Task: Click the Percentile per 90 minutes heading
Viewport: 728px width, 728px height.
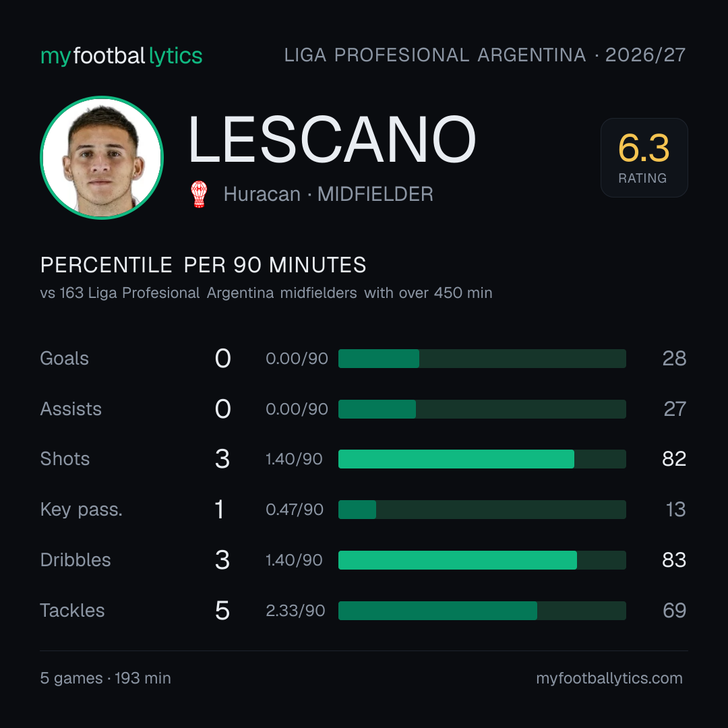Action: coord(204,265)
